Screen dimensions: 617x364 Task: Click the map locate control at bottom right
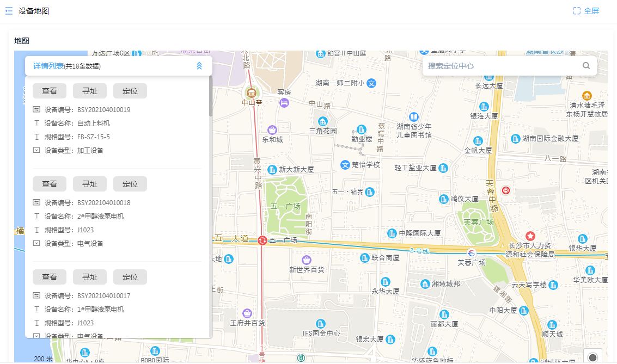coord(592,357)
